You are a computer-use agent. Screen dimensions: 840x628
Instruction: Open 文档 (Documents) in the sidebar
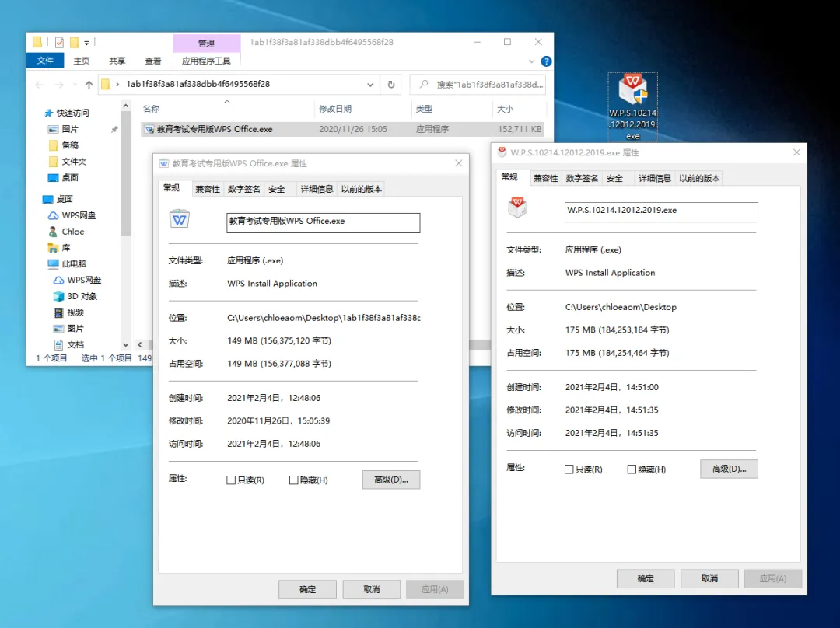tap(69, 344)
